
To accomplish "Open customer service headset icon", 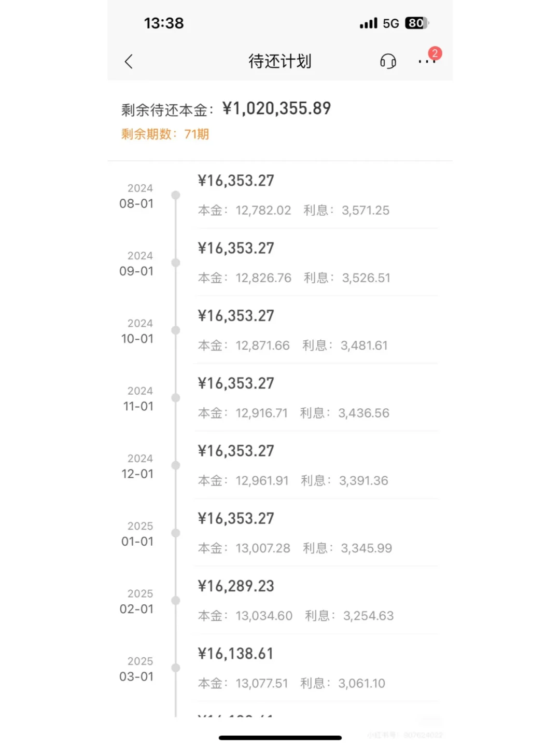I will click(388, 62).
